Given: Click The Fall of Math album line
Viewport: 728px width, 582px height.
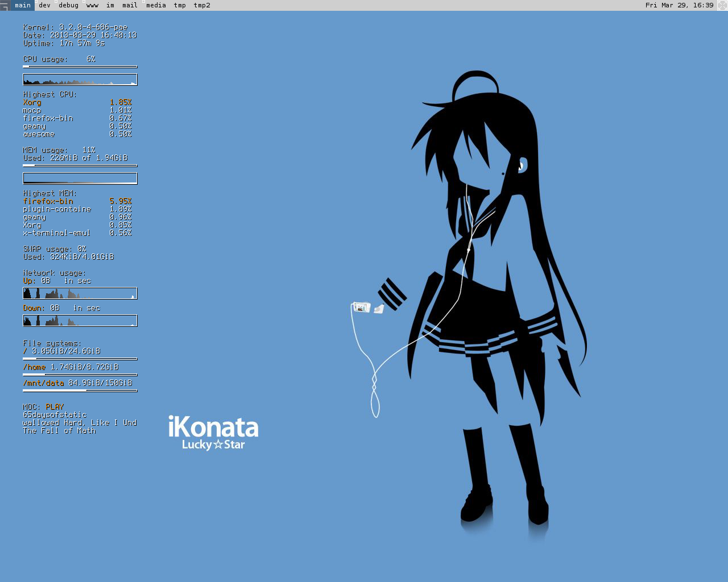Looking at the screenshot, I should click(59, 431).
